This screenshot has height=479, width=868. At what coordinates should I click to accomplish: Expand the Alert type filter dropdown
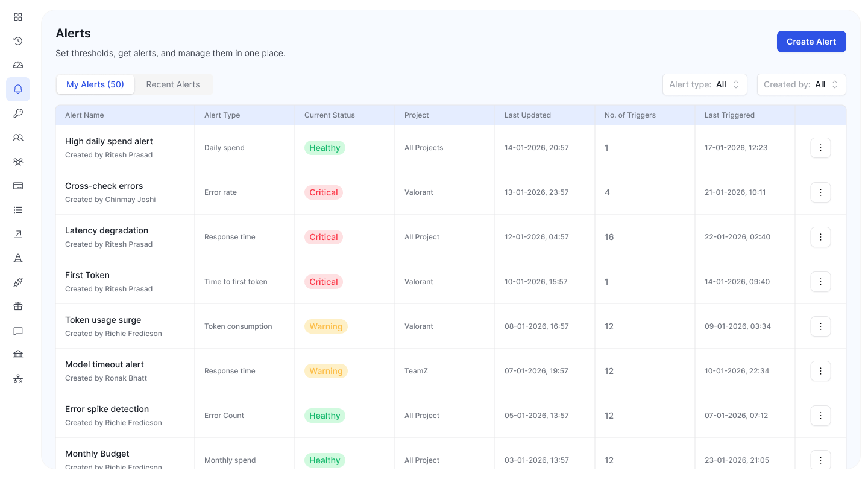[x=704, y=84]
